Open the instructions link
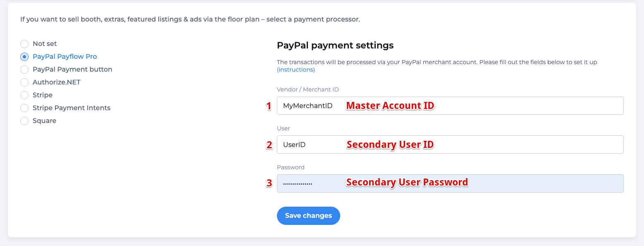Screen dimensions: 644x246 tap(296, 69)
